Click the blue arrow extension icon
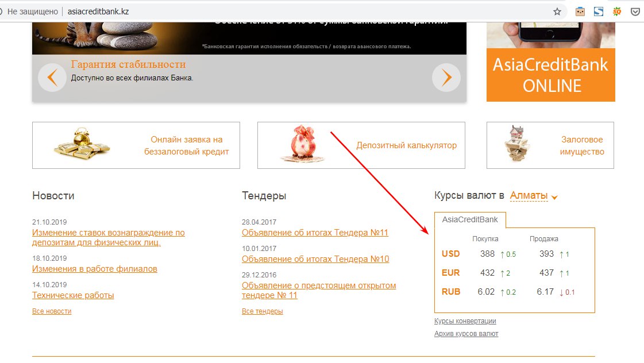Screen dimensions: 644x363 pos(599,11)
